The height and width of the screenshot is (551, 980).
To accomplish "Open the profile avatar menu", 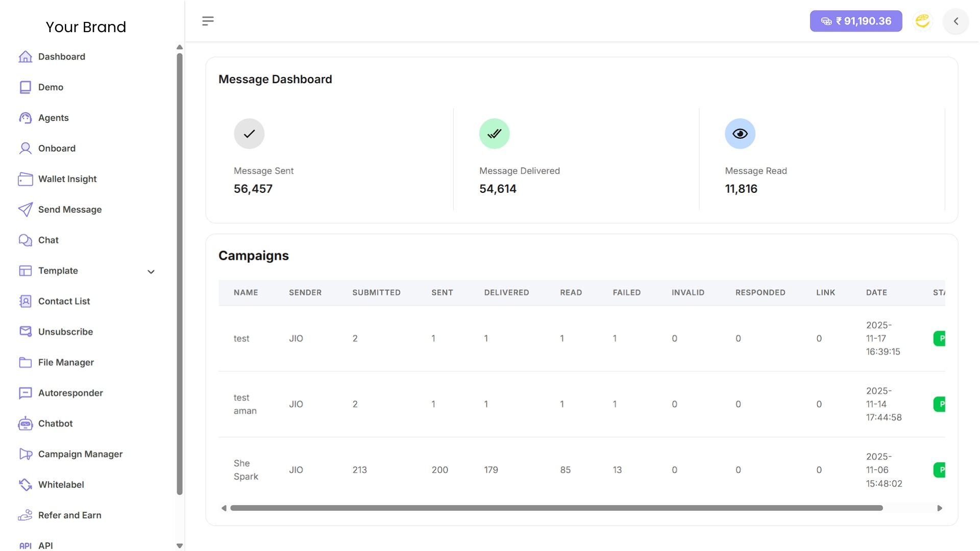I will [x=922, y=21].
